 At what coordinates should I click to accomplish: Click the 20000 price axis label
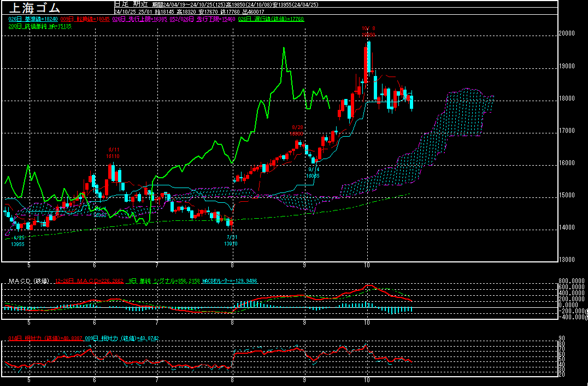tap(567, 33)
